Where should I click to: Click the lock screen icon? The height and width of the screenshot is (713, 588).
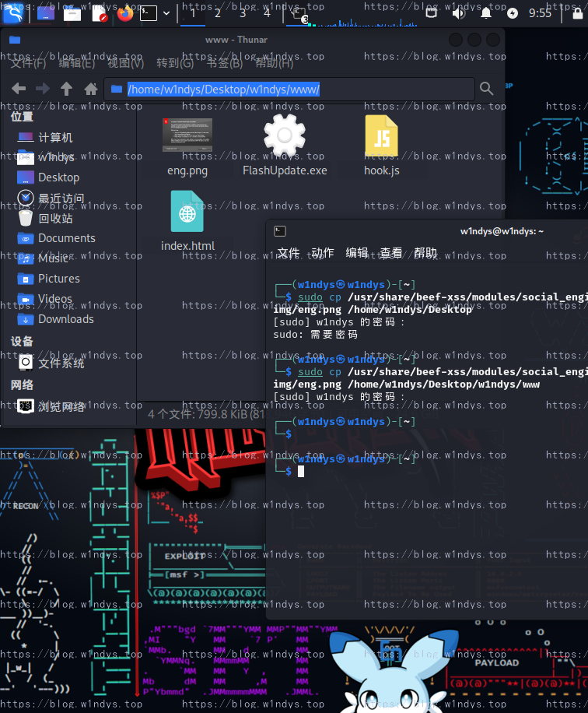pos(578,13)
